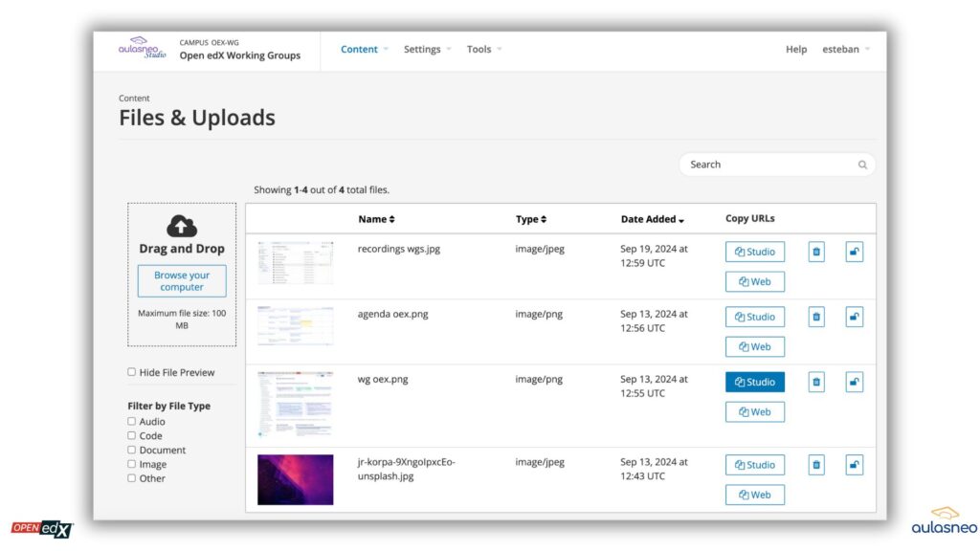Click the search magnifier icon

[x=862, y=165]
